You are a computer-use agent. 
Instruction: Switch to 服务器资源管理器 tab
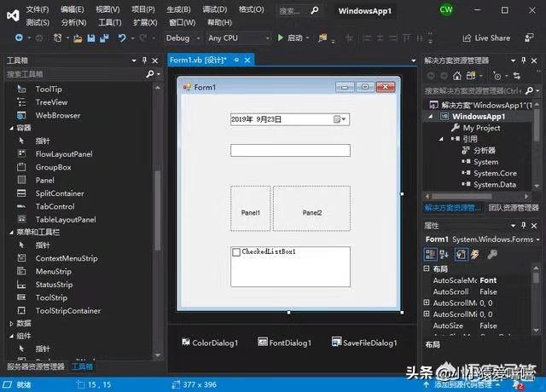(36, 366)
